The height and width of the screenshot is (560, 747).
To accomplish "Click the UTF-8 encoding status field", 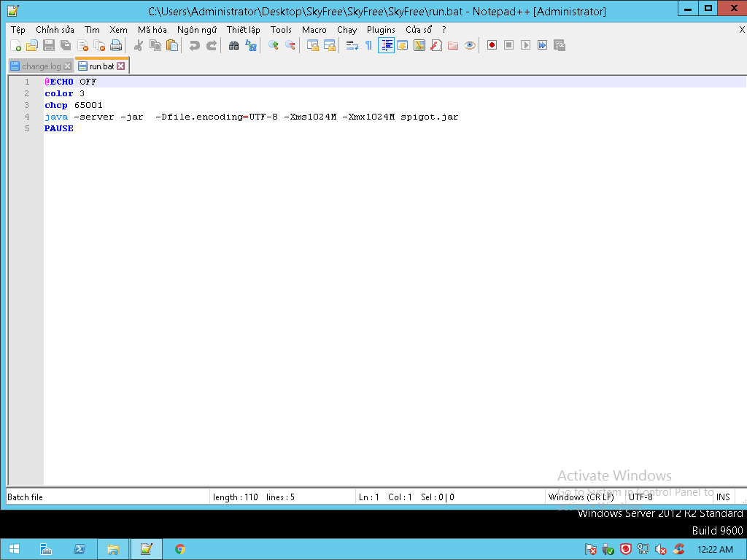I will point(640,497).
